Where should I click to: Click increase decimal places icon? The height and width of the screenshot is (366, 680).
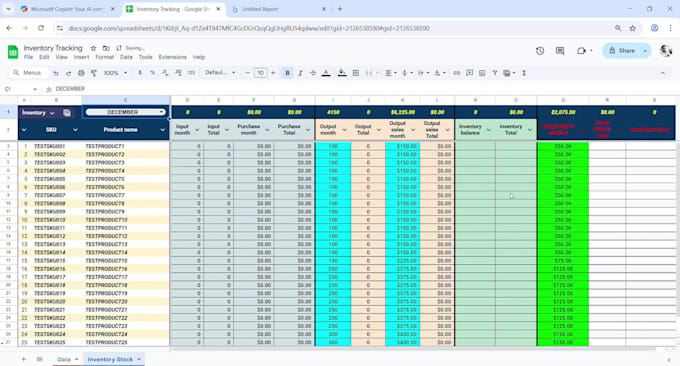pos(178,73)
